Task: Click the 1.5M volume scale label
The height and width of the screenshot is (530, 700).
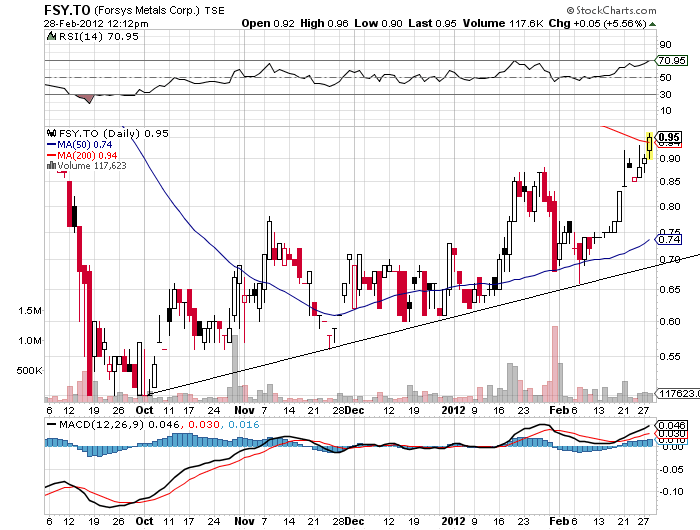Action: click(x=30, y=311)
